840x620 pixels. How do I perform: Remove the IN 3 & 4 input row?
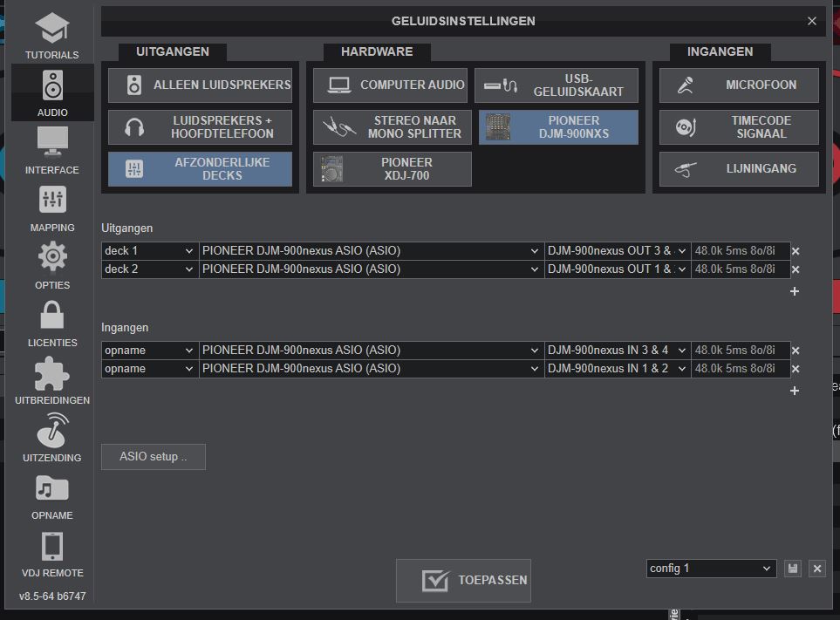coord(796,351)
